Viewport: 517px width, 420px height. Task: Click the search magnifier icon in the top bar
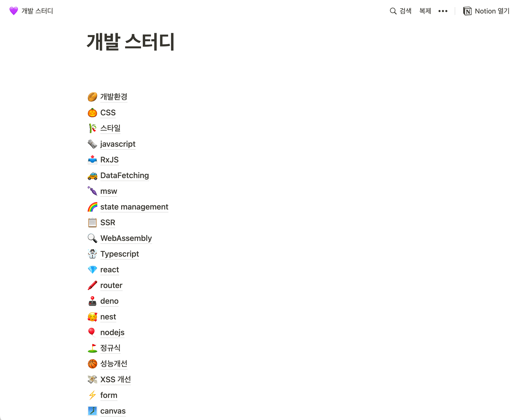(x=393, y=11)
